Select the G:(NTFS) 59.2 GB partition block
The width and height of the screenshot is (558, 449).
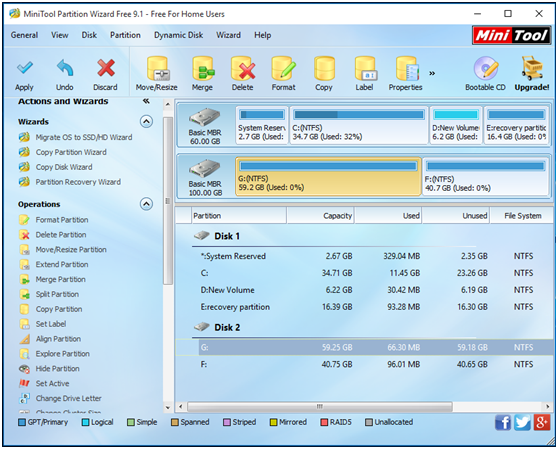(x=328, y=176)
